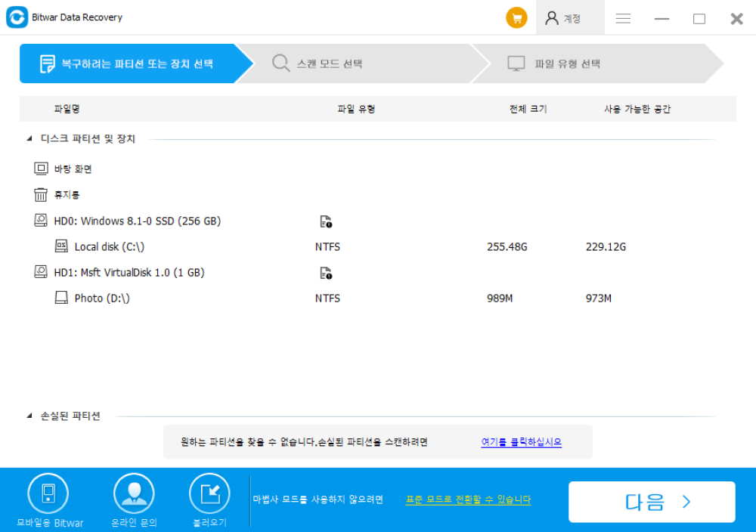
Task: Click the orange shopping cart icon
Action: 516,18
